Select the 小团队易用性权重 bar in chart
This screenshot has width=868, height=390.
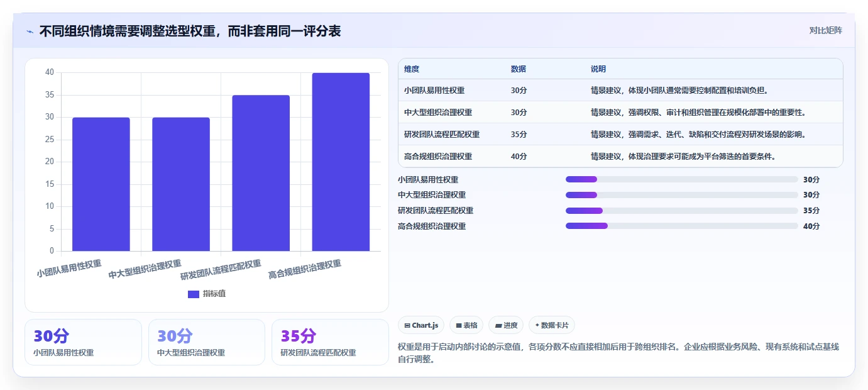coord(101,184)
